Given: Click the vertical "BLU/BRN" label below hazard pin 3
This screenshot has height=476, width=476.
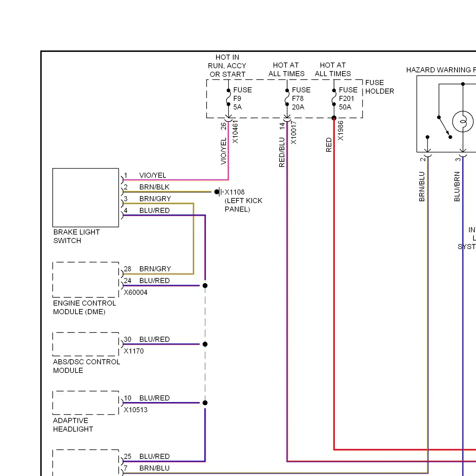Looking at the screenshot, I should [457, 187].
